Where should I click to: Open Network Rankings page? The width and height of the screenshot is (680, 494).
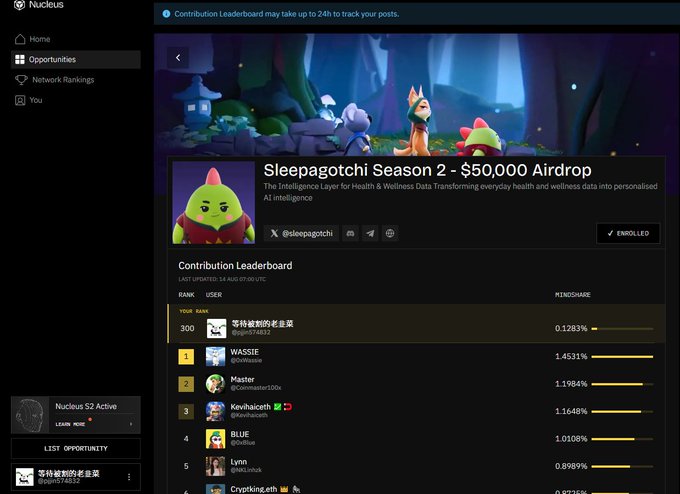tap(75, 80)
